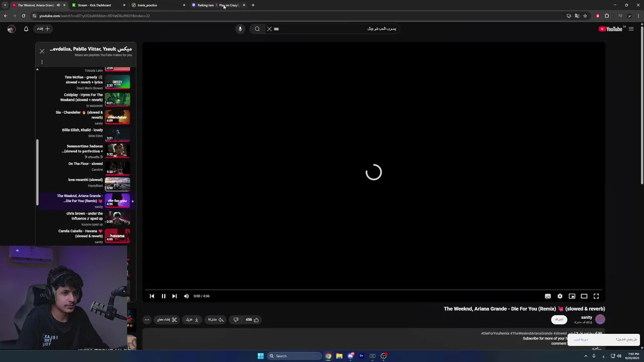Image resolution: width=644 pixels, height=362 pixels.
Task: Bookmark this page with star icon
Action: point(585,16)
